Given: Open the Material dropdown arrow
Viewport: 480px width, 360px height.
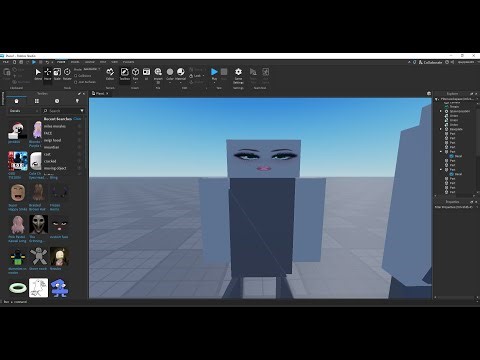Looking at the screenshot, I should (x=180, y=82).
